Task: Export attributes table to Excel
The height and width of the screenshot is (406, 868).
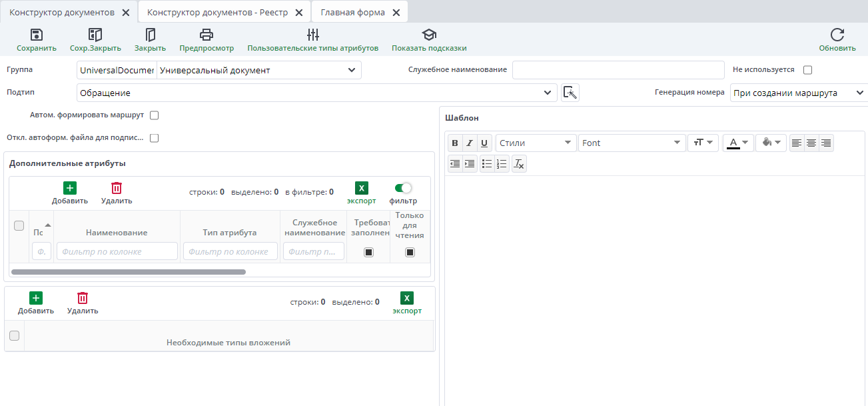Action: [361, 189]
